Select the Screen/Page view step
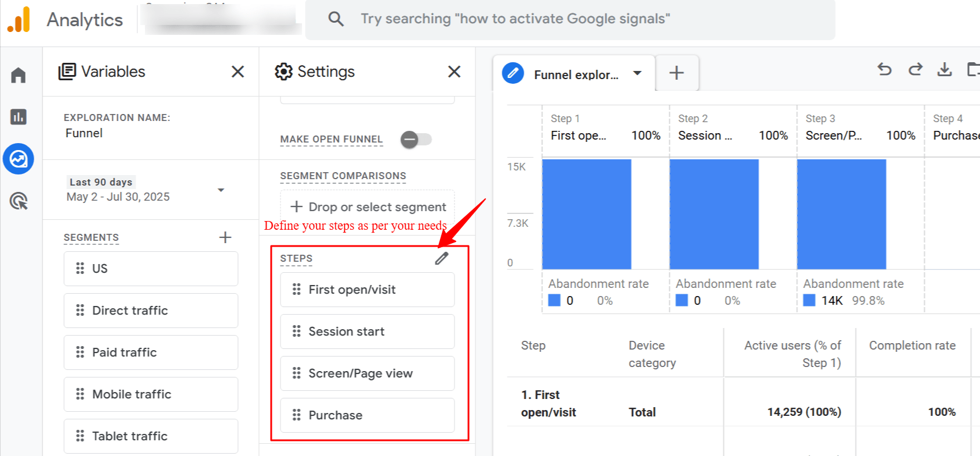The width and height of the screenshot is (980, 456). (x=367, y=373)
